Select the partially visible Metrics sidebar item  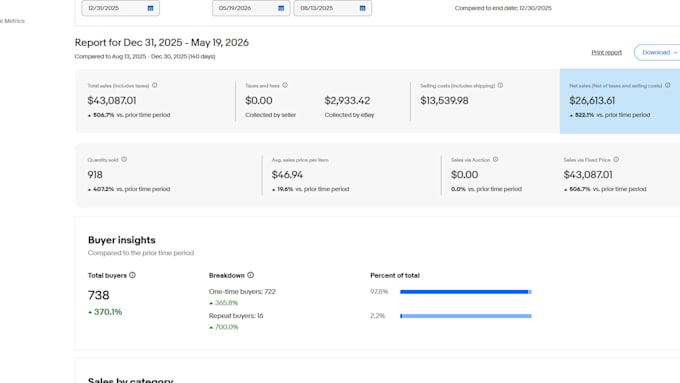click(12, 21)
